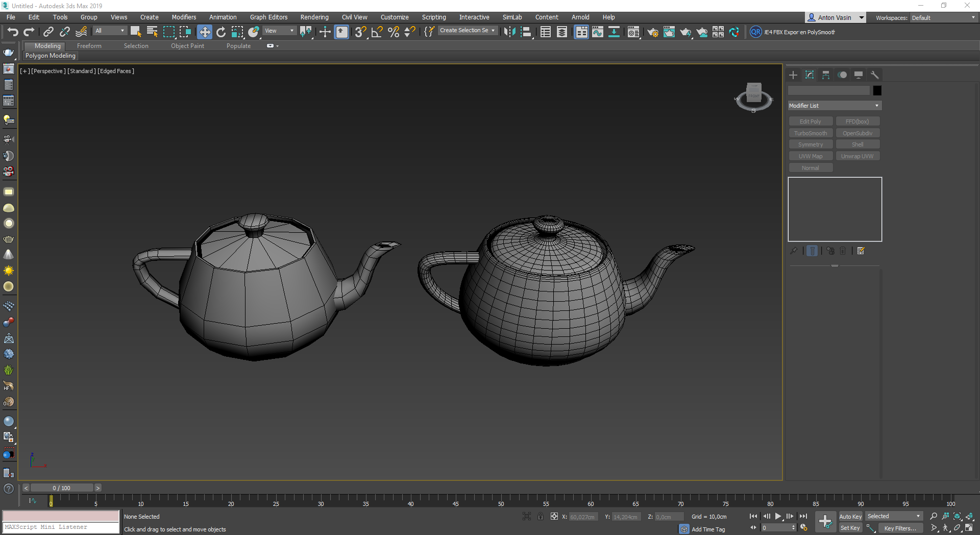The height and width of the screenshot is (535, 980).
Task: Open the Modify tab in command panel
Action: coord(810,75)
